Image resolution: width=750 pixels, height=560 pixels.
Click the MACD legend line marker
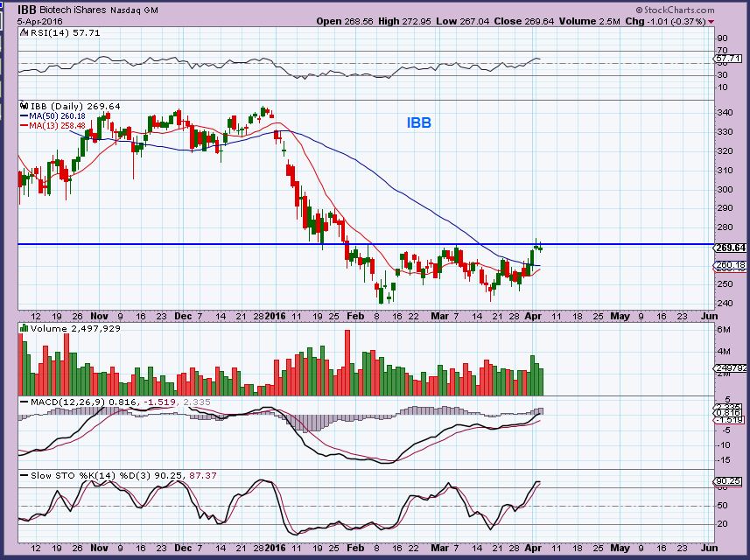pos(24,402)
